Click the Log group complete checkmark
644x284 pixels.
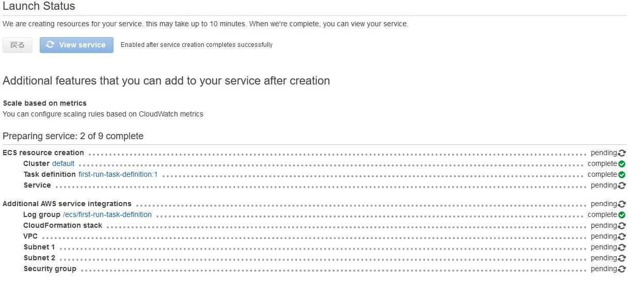click(622, 215)
